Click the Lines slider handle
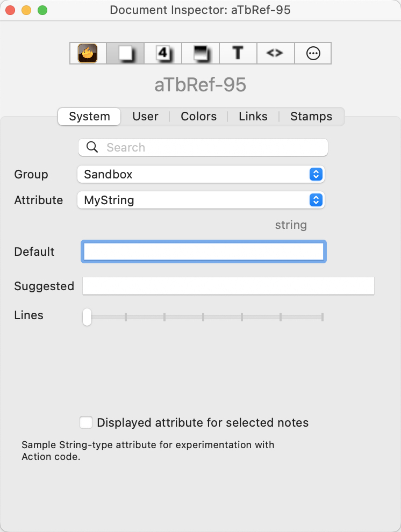The height and width of the screenshot is (532, 401). coord(87,317)
